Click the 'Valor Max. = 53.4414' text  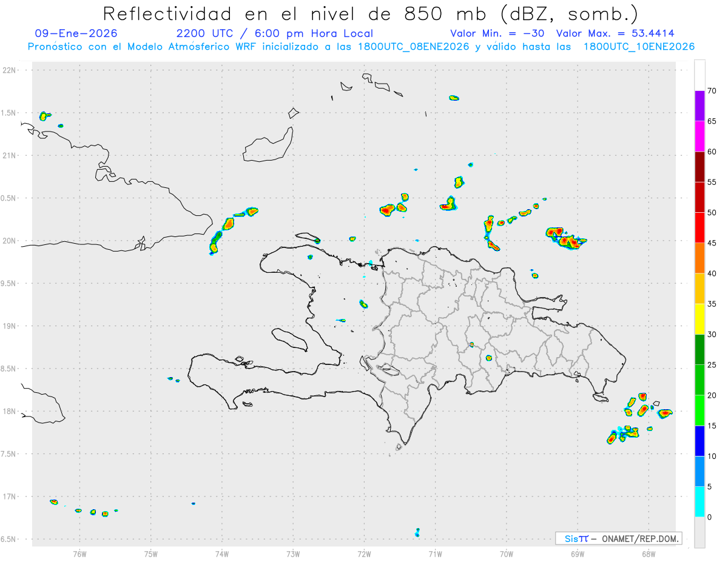(615, 33)
